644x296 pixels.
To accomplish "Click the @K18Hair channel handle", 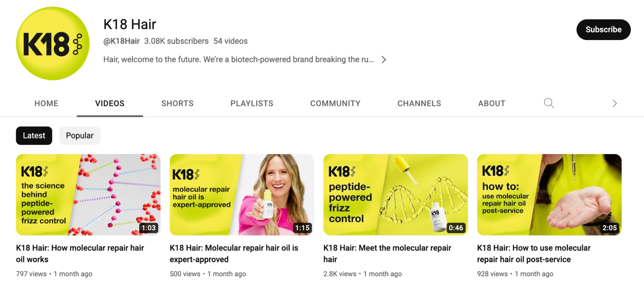I will [x=121, y=41].
